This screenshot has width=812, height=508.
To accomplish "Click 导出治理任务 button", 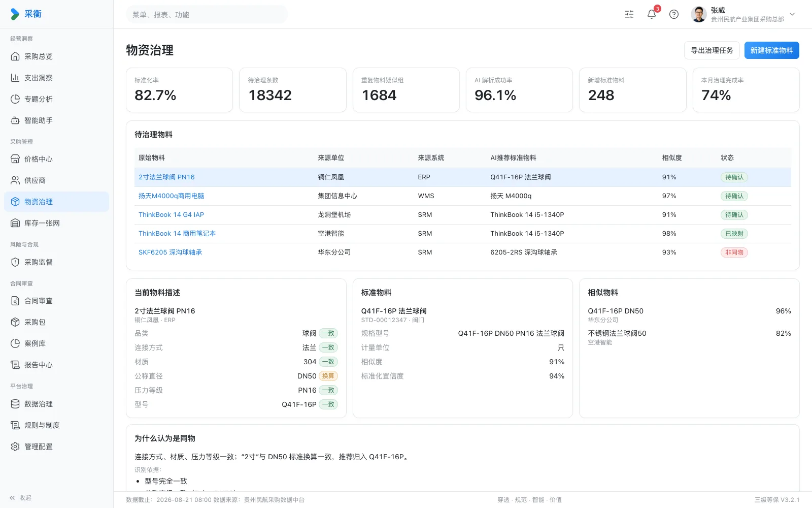I will (x=712, y=50).
